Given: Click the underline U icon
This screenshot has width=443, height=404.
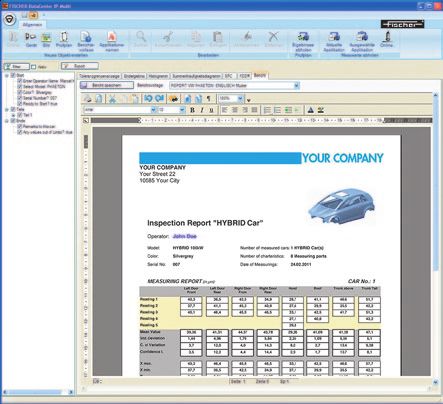Looking at the screenshot, I should (211, 110).
